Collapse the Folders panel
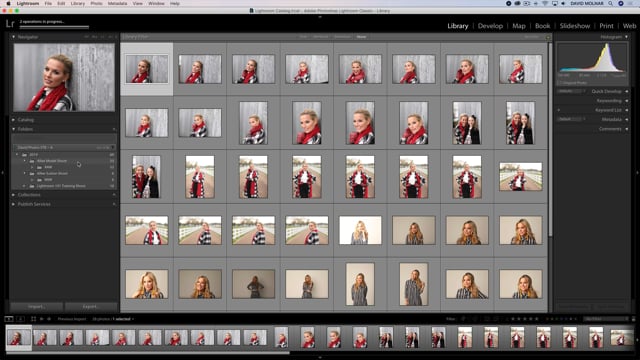Image resolution: width=640 pixels, height=360 pixels. (x=13, y=129)
